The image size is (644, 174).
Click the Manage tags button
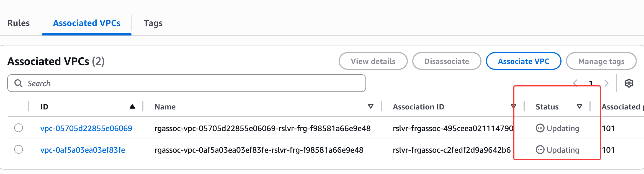click(601, 61)
